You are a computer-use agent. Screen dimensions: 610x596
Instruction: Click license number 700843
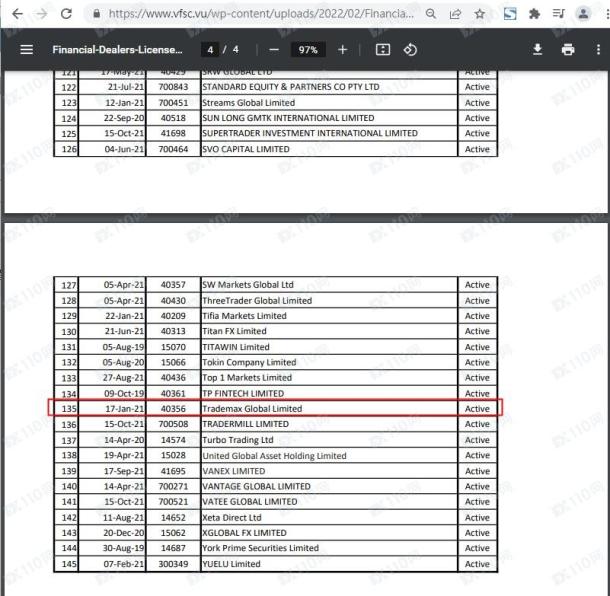point(173,87)
